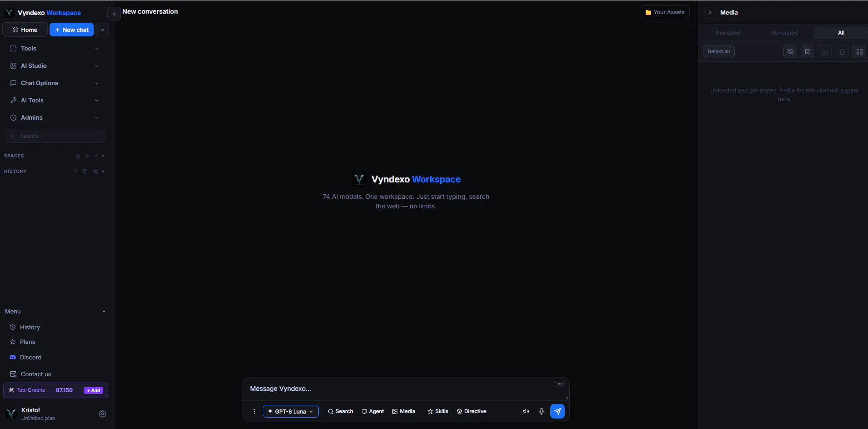
Task: Start a New chat
Action: (72, 30)
